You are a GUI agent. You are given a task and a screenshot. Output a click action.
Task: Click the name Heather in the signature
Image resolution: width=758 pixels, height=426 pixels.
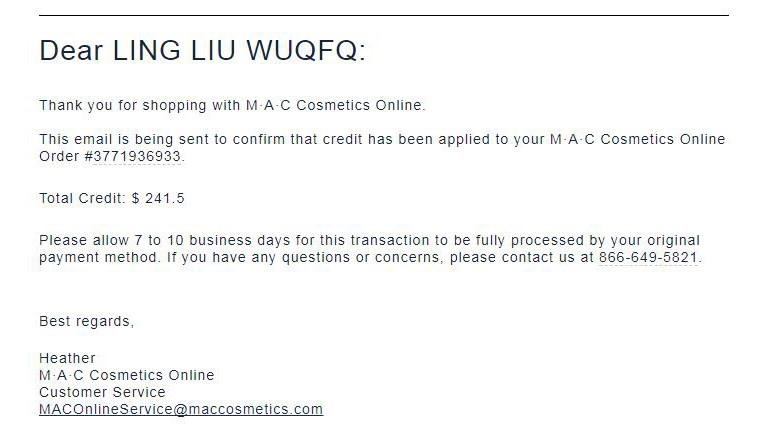coord(67,358)
